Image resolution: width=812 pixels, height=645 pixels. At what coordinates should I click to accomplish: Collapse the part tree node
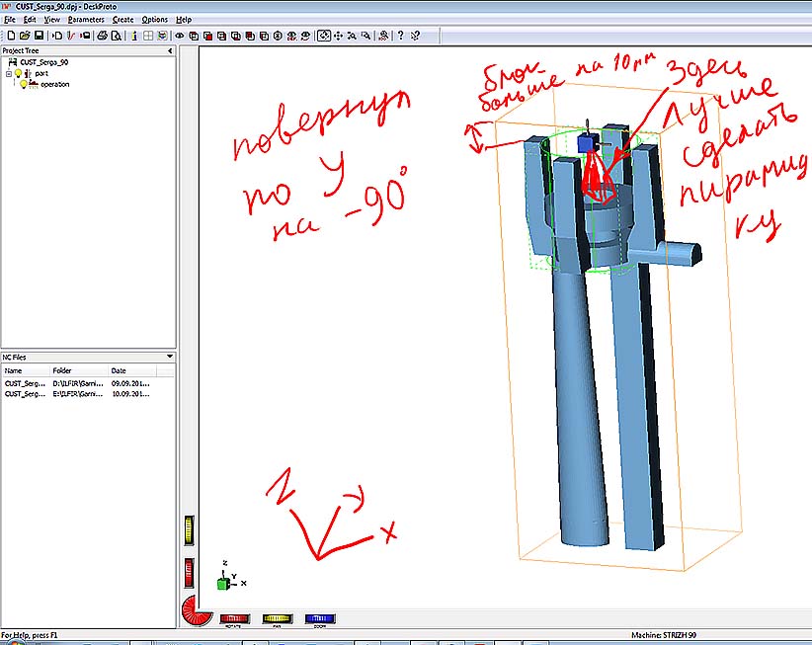point(8,73)
